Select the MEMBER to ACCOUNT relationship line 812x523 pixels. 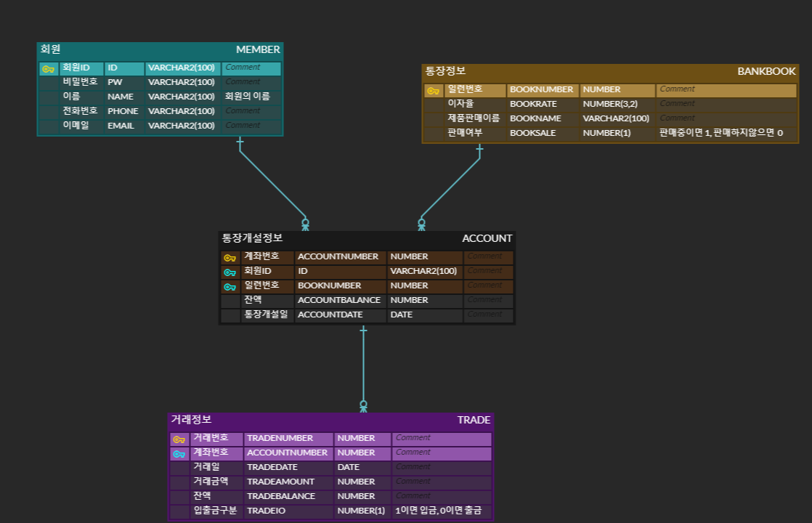pos(273,184)
